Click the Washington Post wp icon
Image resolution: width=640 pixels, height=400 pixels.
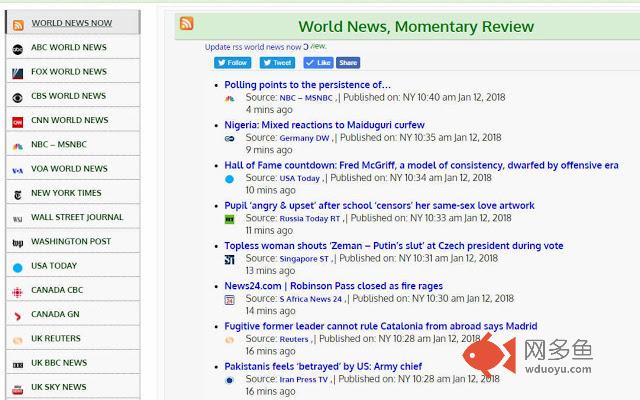[18, 244]
